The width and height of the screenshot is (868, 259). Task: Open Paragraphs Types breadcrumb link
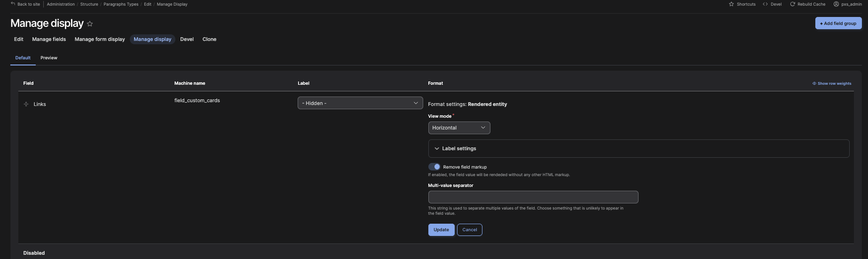point(121,4)
